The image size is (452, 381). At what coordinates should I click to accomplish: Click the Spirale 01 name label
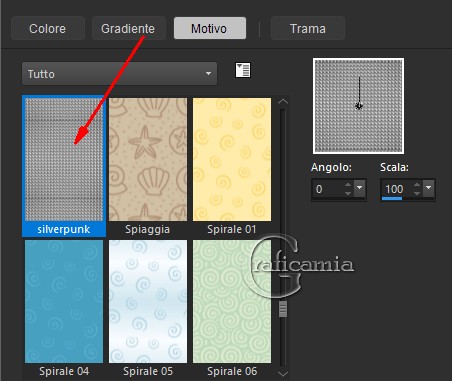232,229
